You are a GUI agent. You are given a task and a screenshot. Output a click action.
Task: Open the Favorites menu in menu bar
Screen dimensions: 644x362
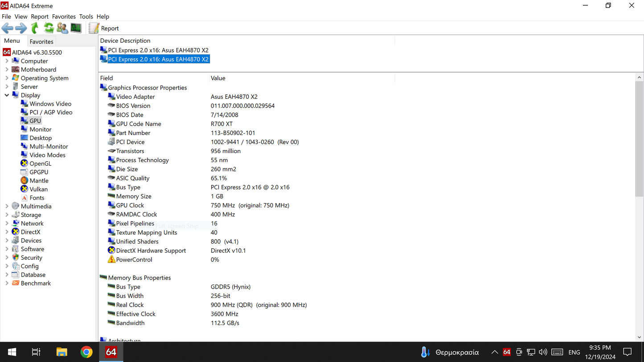[64, 16]
